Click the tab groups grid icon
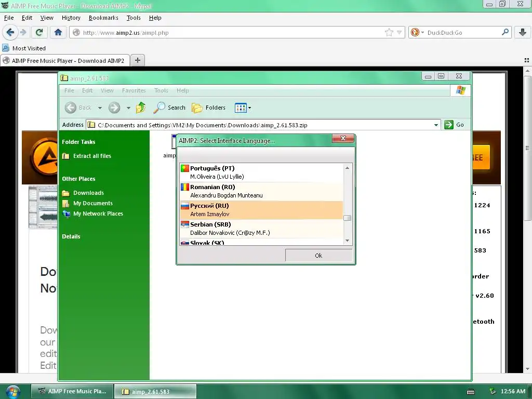Image resolution: width=532 pixels, height=399 pixels. tap(527, 60)
